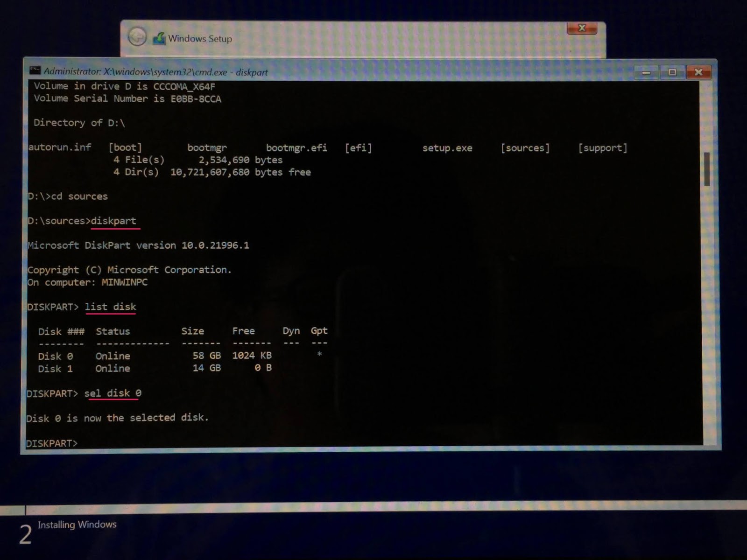
Task: Close the Windows Setup dialog
Action: coord(582,28)
